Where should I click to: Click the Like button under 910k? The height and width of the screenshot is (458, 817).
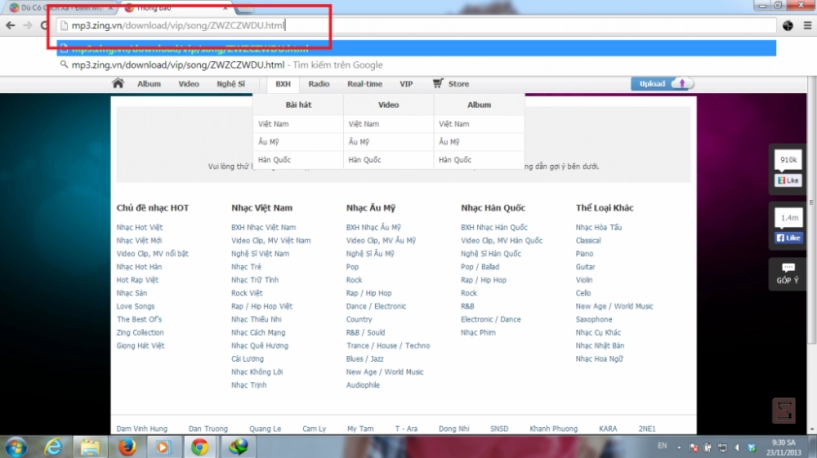788,180
